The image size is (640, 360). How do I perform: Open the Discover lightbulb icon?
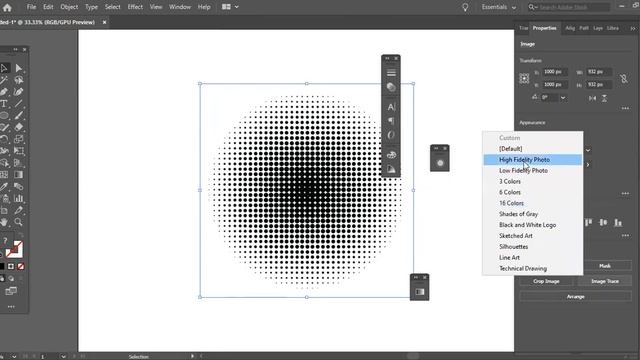click(465, 7)
